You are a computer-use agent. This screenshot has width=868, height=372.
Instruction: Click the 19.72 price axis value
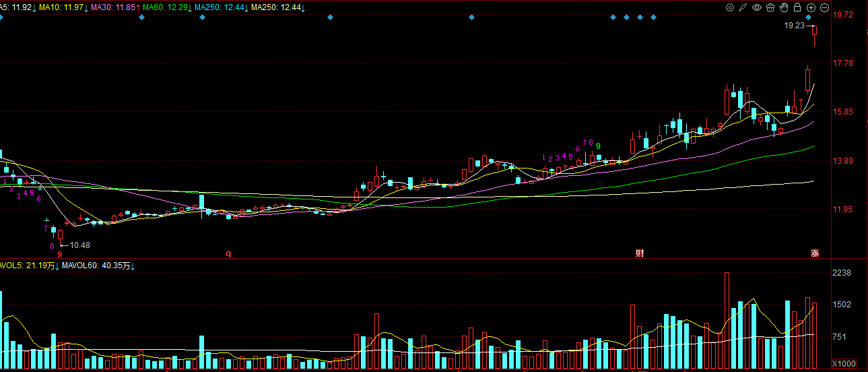click(843, 15)
